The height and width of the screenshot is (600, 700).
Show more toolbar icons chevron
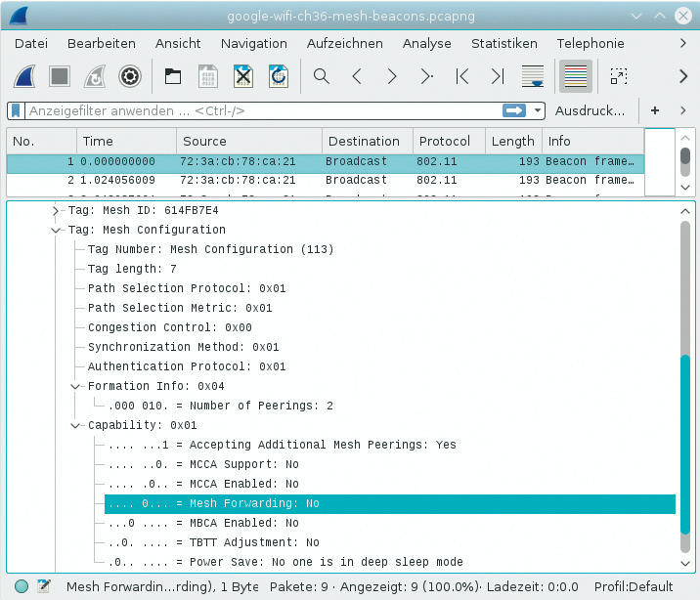683,76
